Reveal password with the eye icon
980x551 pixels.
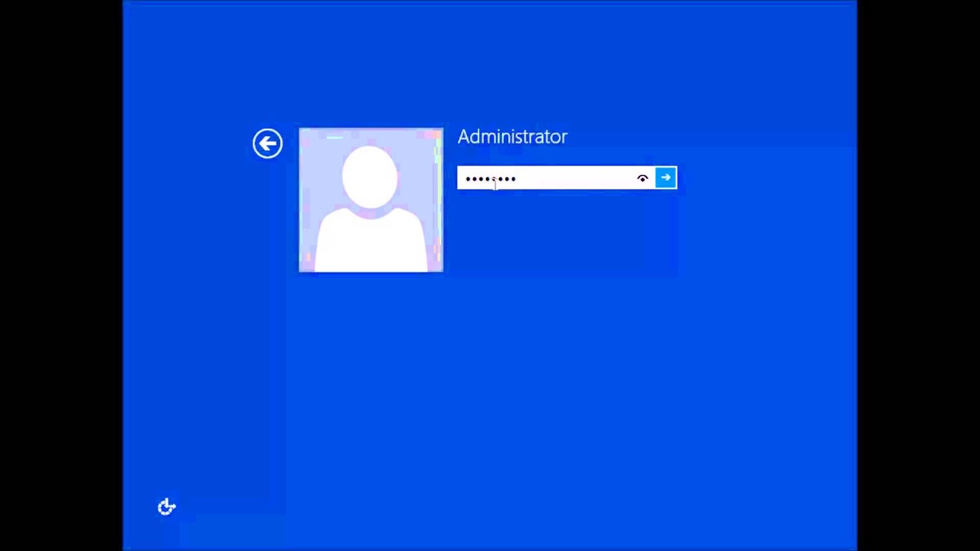coord(642,178)
